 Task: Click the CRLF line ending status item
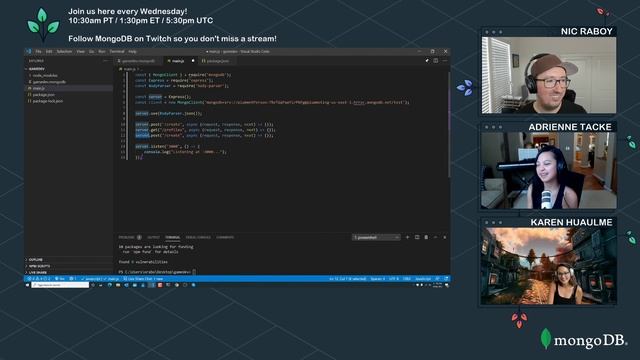pos(407,279)
